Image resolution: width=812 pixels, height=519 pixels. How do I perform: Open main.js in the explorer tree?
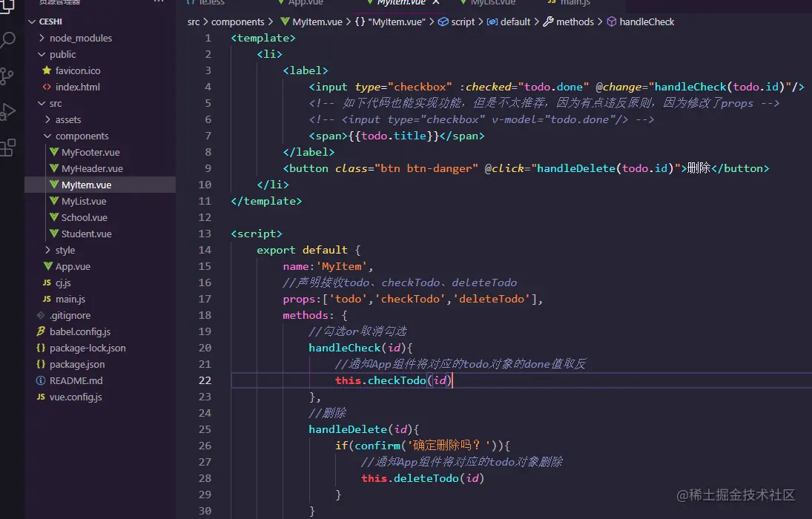coord(70,300)
